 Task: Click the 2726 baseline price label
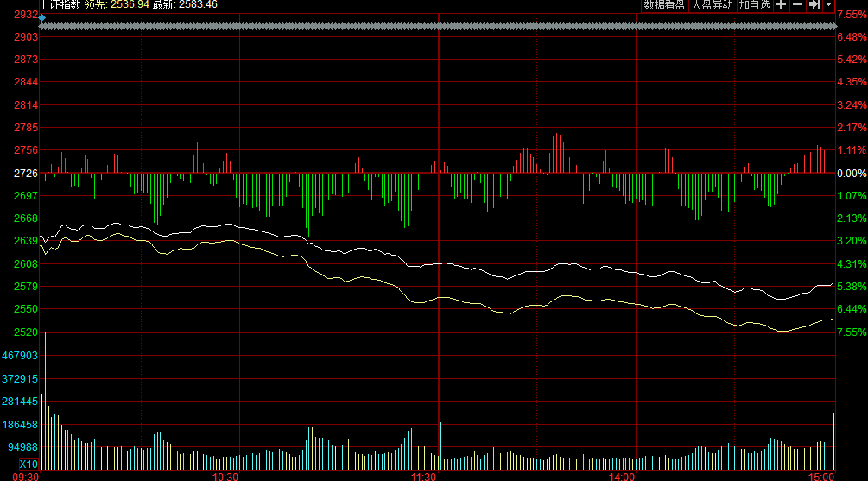point(26,174)
